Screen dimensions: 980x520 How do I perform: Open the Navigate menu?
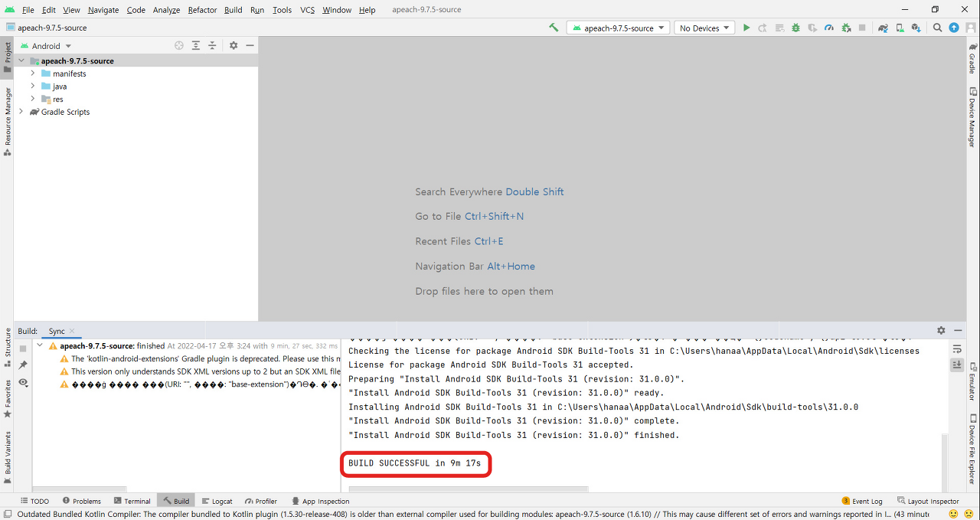[x=103, y=10]
